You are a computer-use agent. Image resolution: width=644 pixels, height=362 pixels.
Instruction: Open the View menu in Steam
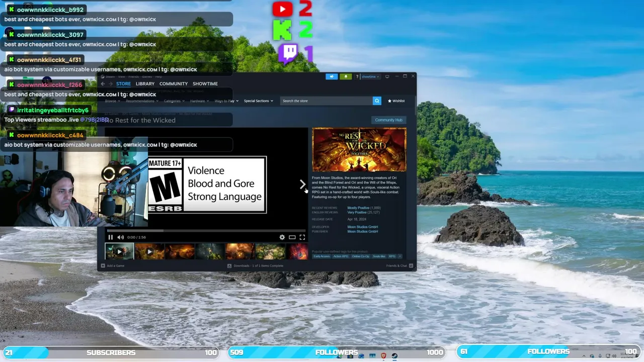click(x=121, y=77)
